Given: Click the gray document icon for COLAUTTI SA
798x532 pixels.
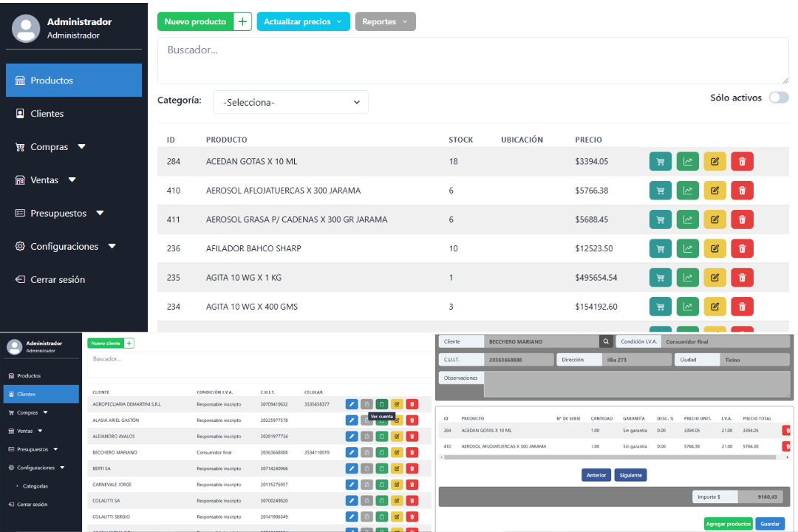Looking at the screenshot, I should coord(366,500).
